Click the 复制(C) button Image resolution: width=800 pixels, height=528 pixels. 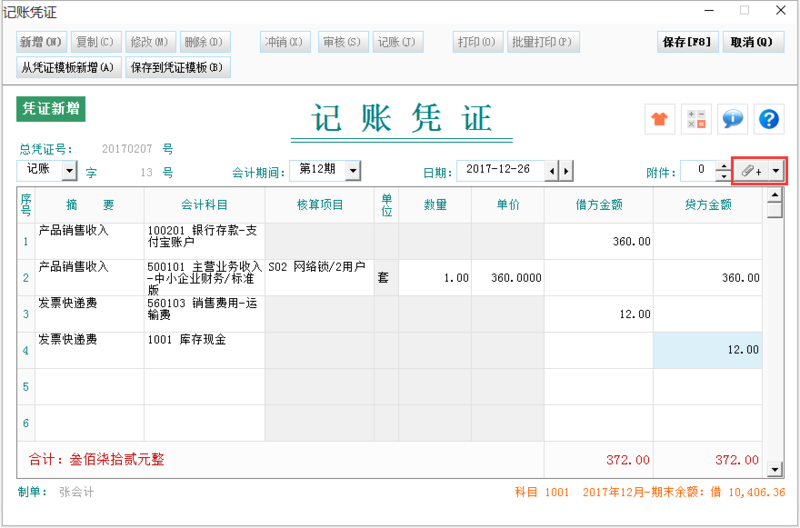[95, 42]
